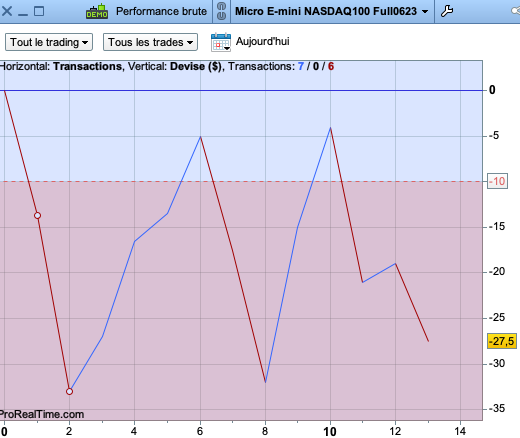Image resolution: width=520 pixels, height=438 pixels.
Task: Click the -35 label on the vertical axis
Action: (x=497, y=409)
